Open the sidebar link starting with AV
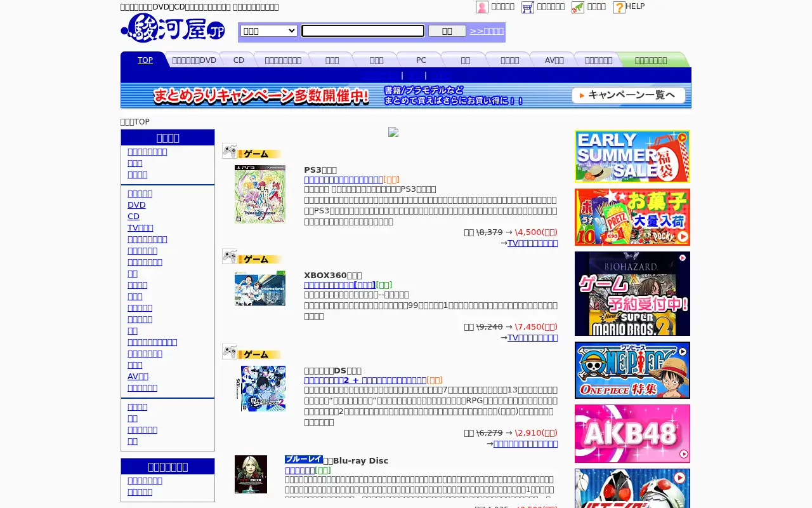 [138, 377]
